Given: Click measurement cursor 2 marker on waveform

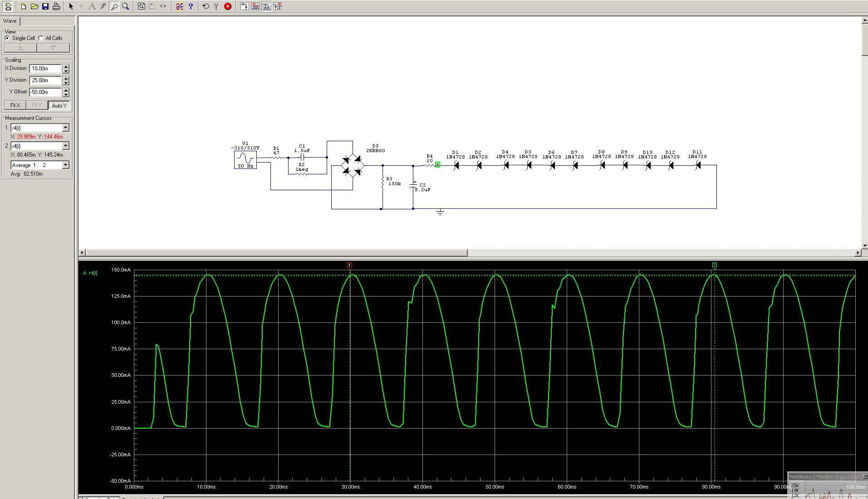Looking at the screenshot, I should point(715,265).
